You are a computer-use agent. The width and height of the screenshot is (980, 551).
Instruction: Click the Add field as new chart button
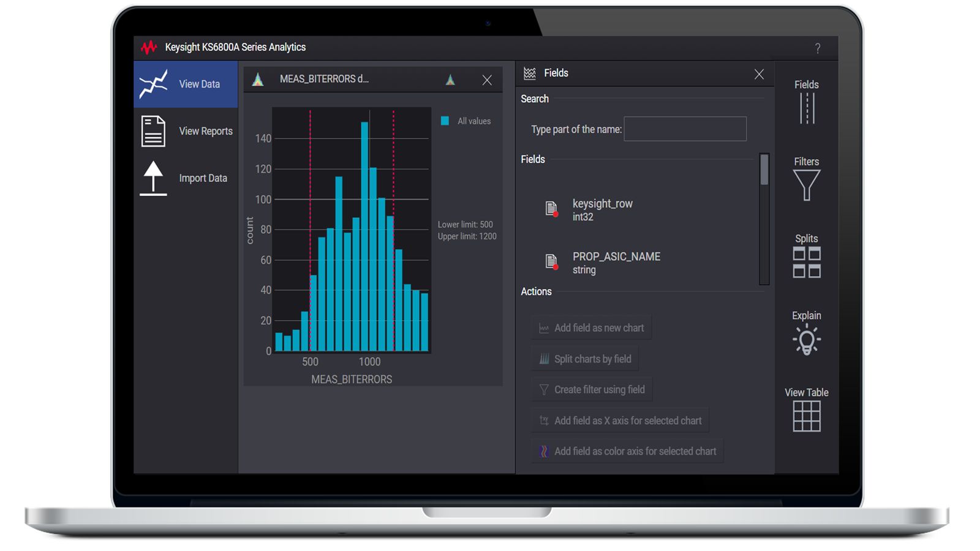tap(590, 328)
